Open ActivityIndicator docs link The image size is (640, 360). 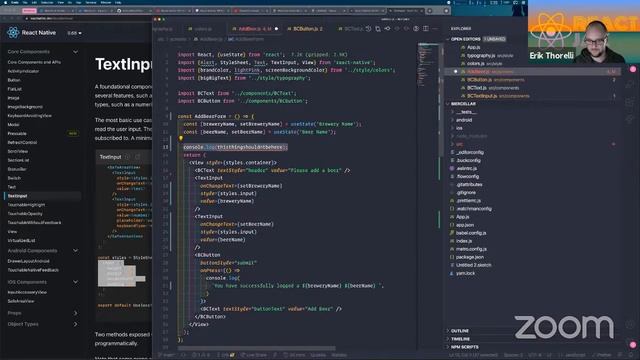pos(23,71)
